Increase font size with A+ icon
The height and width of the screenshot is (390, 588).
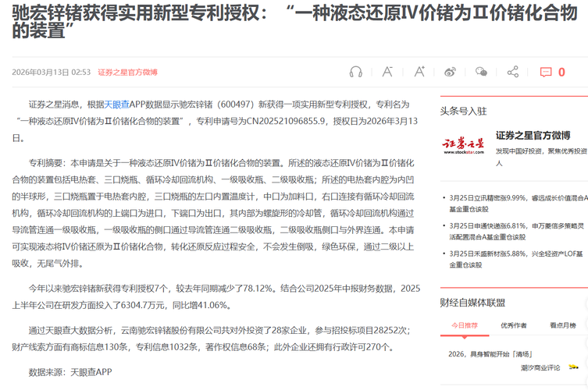click(419, 72)
